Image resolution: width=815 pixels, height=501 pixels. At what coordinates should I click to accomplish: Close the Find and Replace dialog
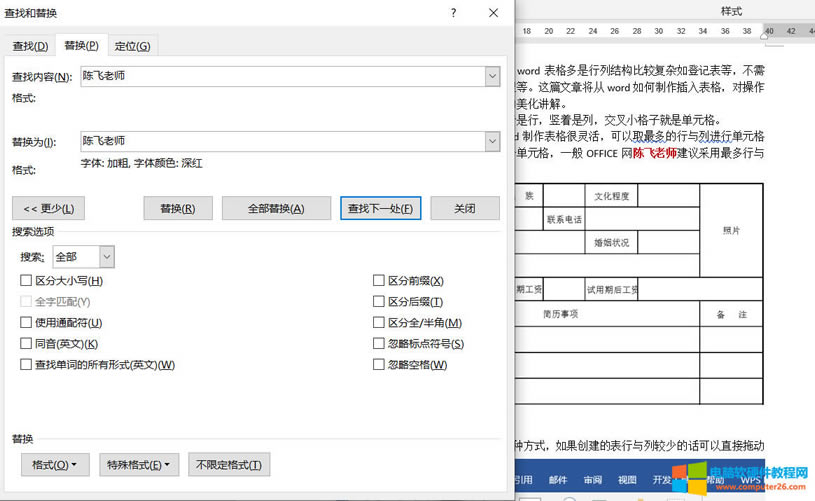click(x=493, y=13)
